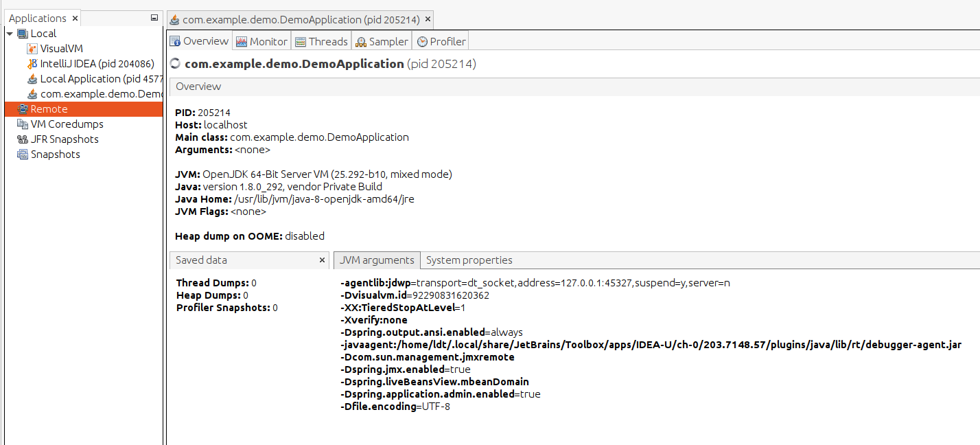Screen dimensions: 980x445
Task: Close the DemoApplication document tab
Action: [x=428, y=19]
